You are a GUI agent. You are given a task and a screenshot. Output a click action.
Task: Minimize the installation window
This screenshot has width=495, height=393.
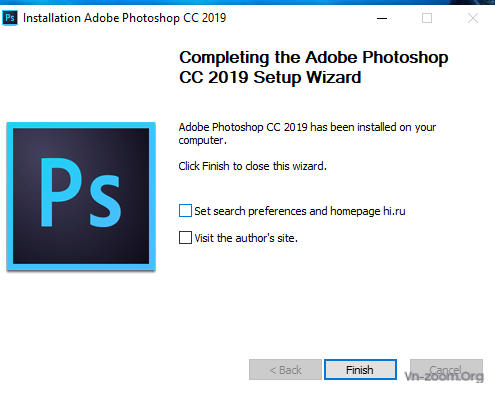click(382, 18)
